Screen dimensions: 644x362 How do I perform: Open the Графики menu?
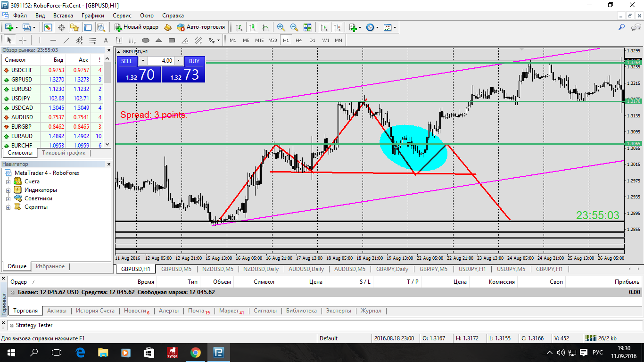(x=92, y=16)
